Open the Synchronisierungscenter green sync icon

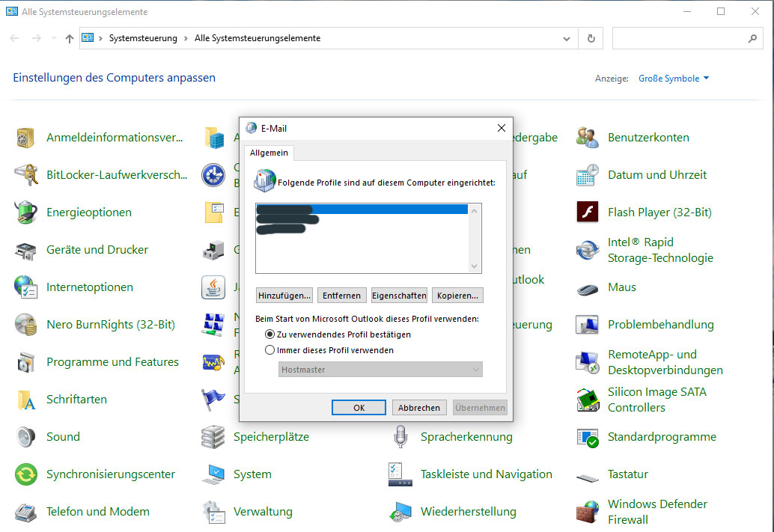(25, 474)
